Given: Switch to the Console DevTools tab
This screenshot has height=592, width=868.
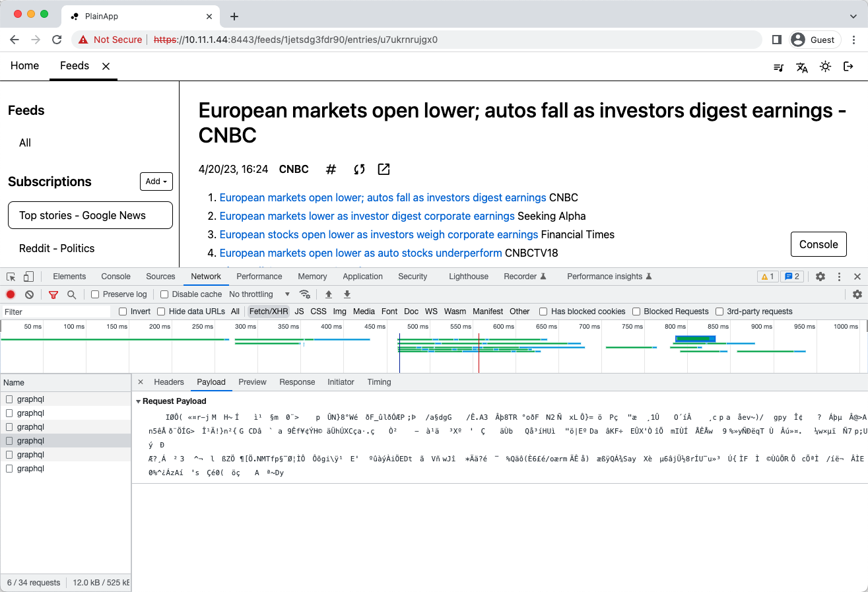Looking at the screenshot, I should pyautogui.click(x=116, y=277).
